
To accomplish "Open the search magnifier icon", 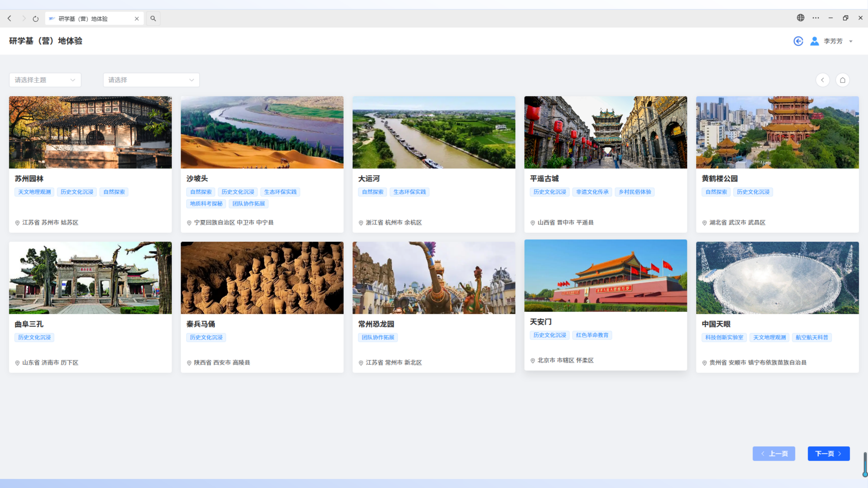I will (153, 19).
